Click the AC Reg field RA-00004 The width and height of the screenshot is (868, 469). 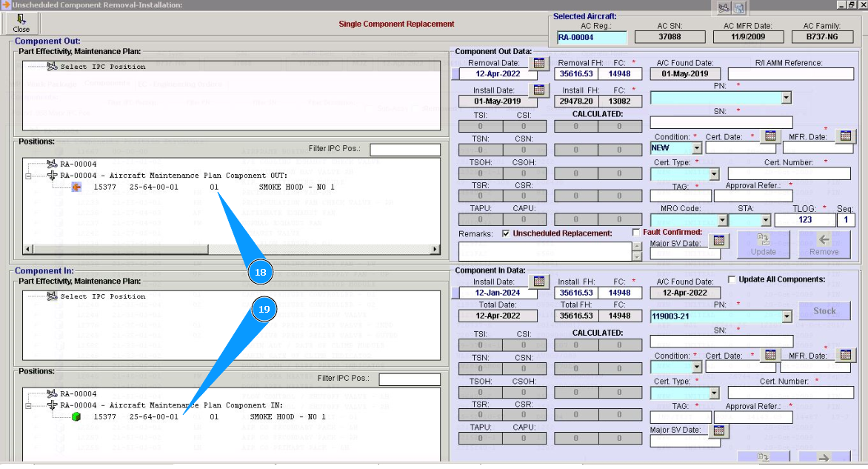click(592, 38)
